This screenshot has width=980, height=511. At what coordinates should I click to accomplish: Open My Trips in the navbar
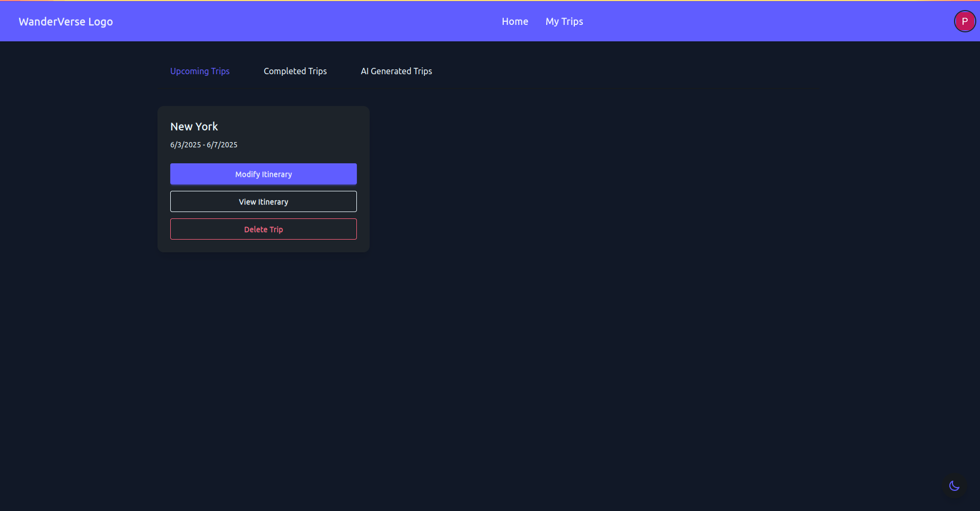(x=564, y=22)
